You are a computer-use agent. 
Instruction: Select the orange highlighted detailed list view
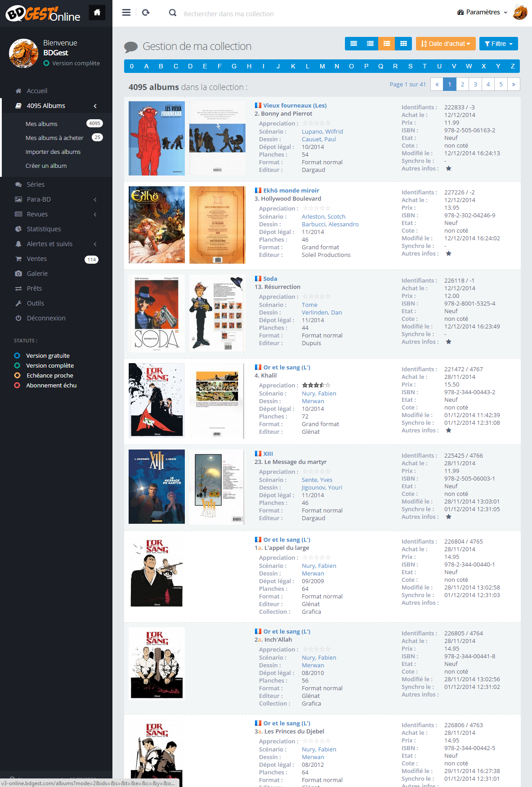click(387, 44)
